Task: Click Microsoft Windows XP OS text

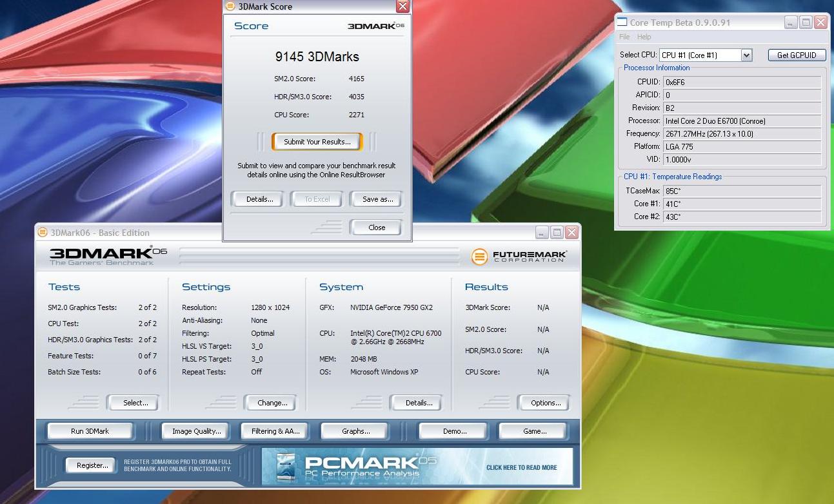Action: (384, 372)
